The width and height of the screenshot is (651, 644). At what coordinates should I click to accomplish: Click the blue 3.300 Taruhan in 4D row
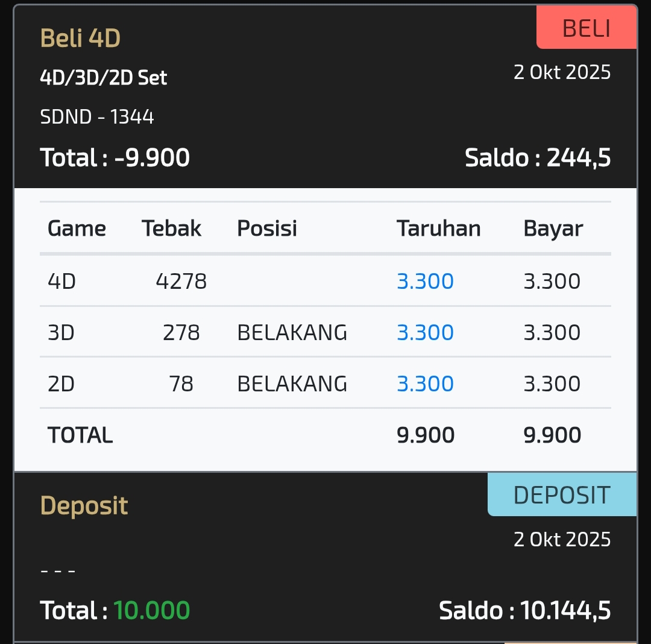point(425,281)
